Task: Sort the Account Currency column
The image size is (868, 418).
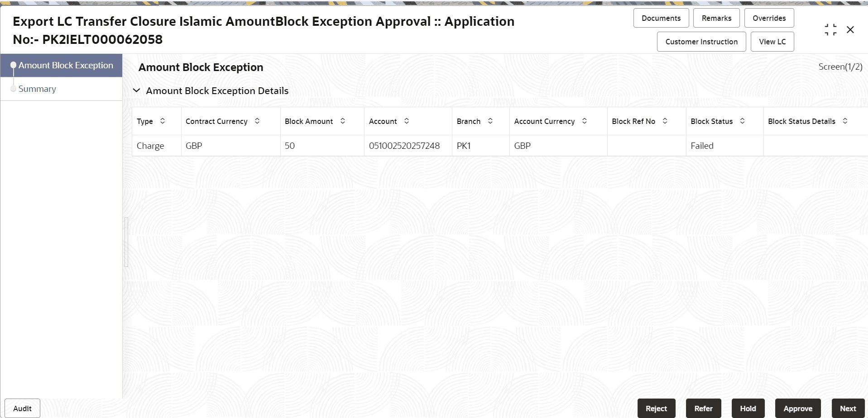Action: [x=585, y=121]
